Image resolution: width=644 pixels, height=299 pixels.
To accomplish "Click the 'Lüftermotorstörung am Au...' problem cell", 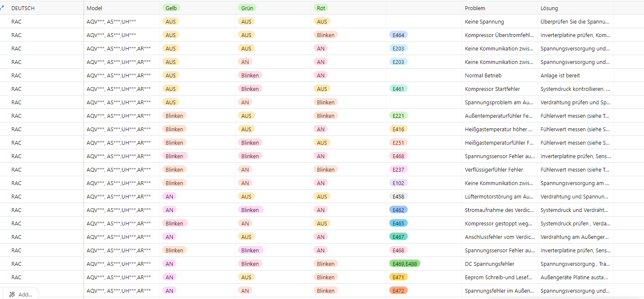I will (x=500, y=196).
